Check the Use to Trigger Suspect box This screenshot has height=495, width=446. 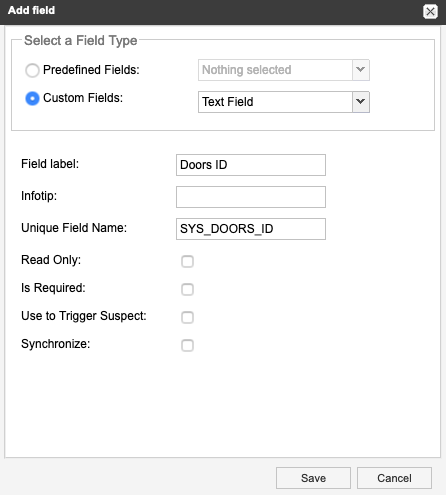pos(187,317)
